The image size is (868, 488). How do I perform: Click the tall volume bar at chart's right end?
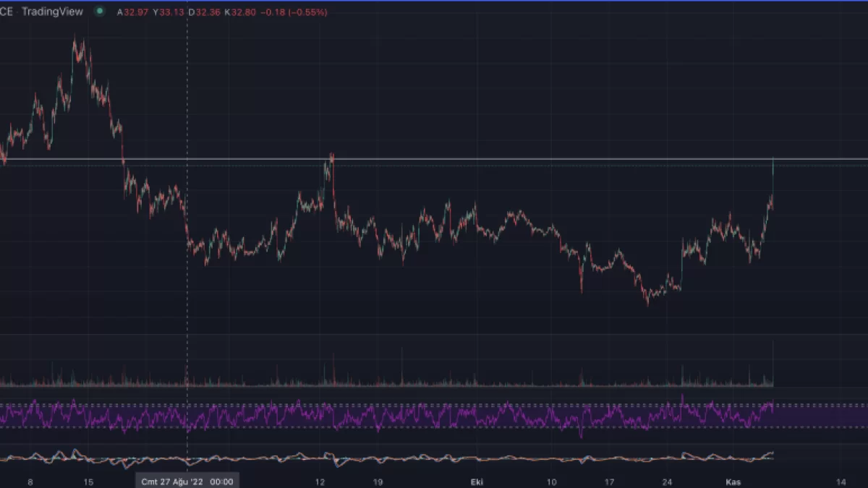coord(773,361)
